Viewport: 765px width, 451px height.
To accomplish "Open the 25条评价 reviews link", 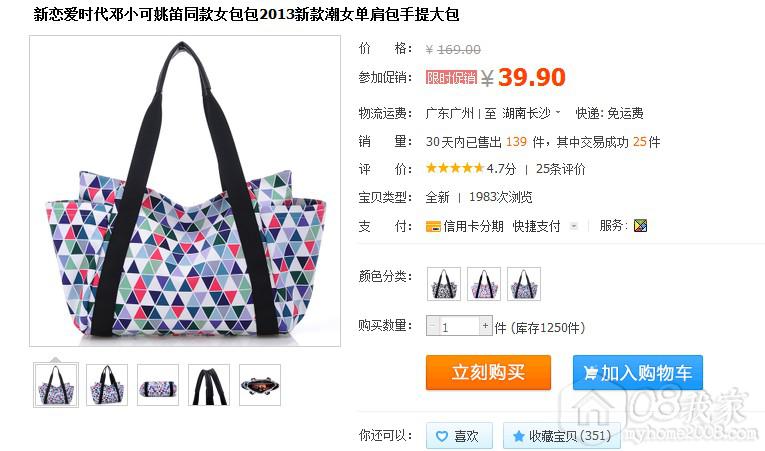I will [560, 169].
